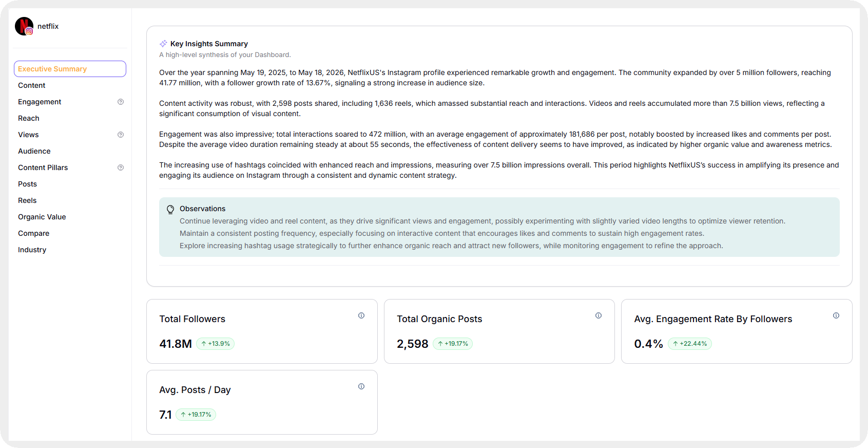The image size is (868, 448).
Task: Click the 2,598 organic posts value
Action: pos(413,344)
